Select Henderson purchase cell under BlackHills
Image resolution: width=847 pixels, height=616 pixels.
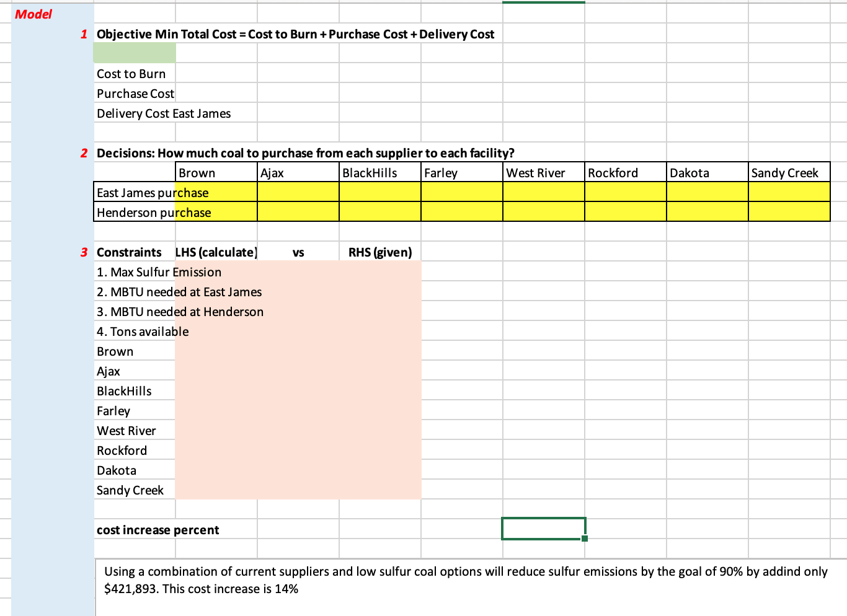click(380, 212)
